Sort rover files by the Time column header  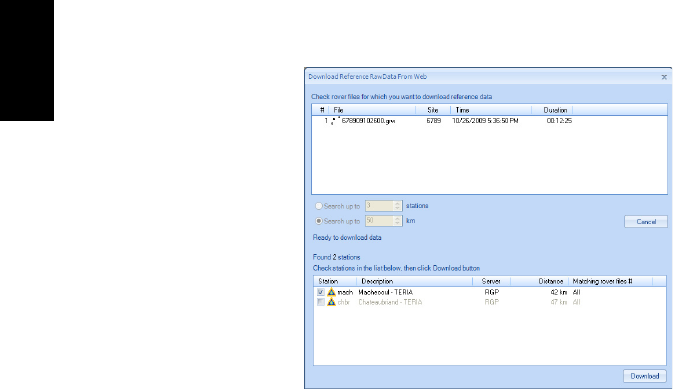coord(491,110)
